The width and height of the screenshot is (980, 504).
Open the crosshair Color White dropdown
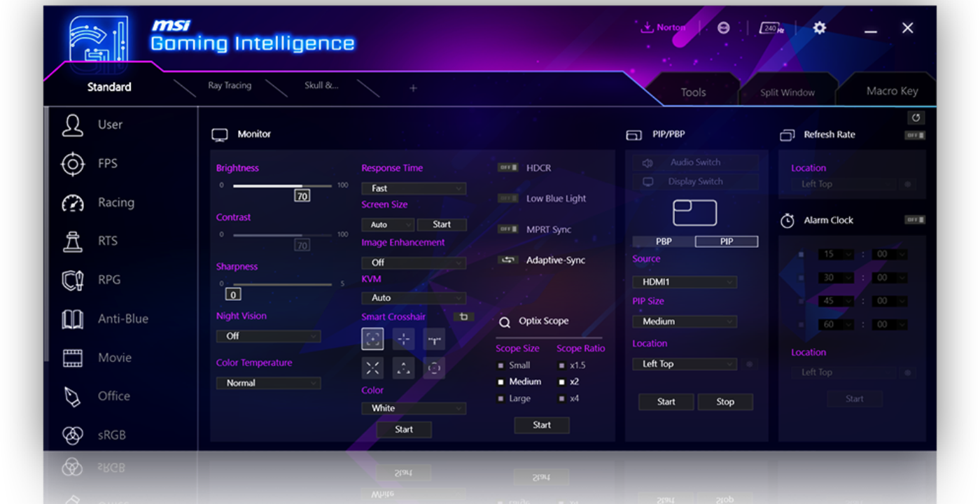pos(414,408)
